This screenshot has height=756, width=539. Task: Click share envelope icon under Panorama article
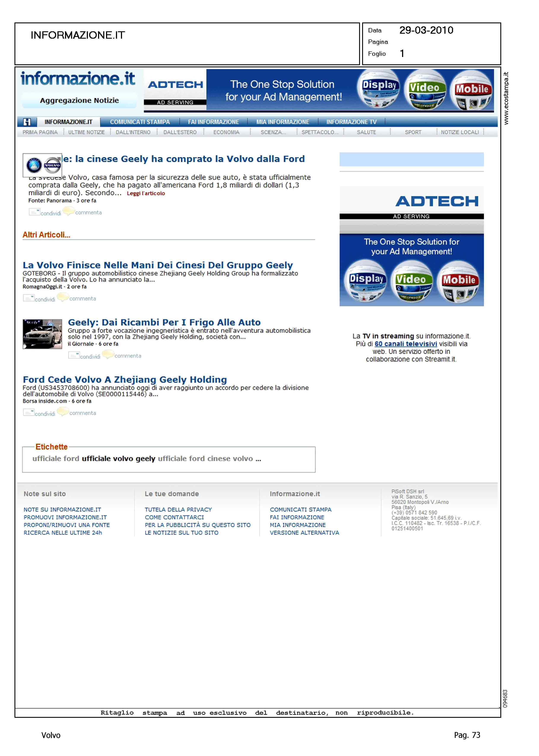tap(34, 212)
